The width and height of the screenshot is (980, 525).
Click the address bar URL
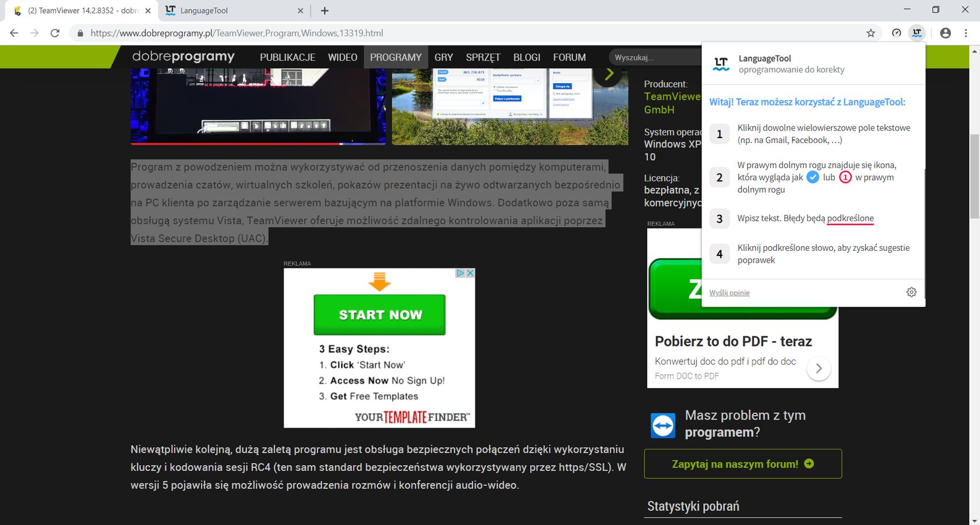236,33
